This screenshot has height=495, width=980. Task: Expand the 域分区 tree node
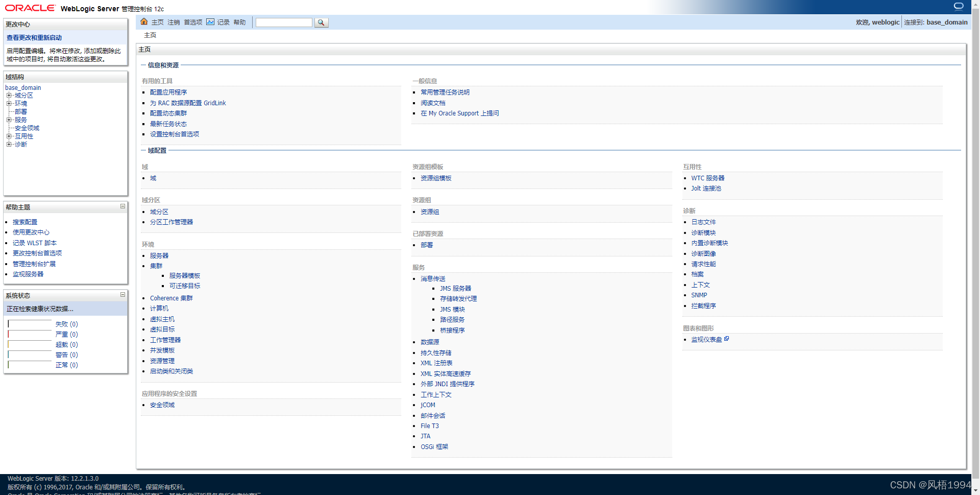pyautogui.click(x=9, y=96)
